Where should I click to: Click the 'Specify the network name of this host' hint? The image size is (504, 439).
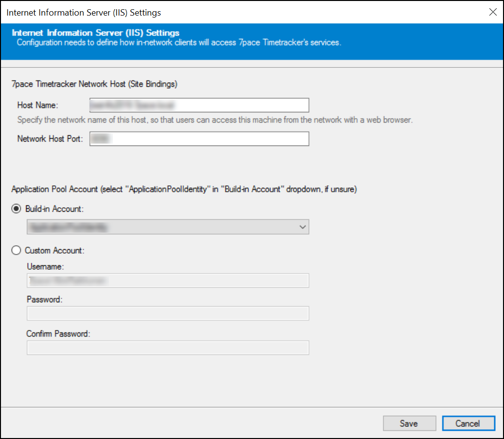tap(215, 120)
